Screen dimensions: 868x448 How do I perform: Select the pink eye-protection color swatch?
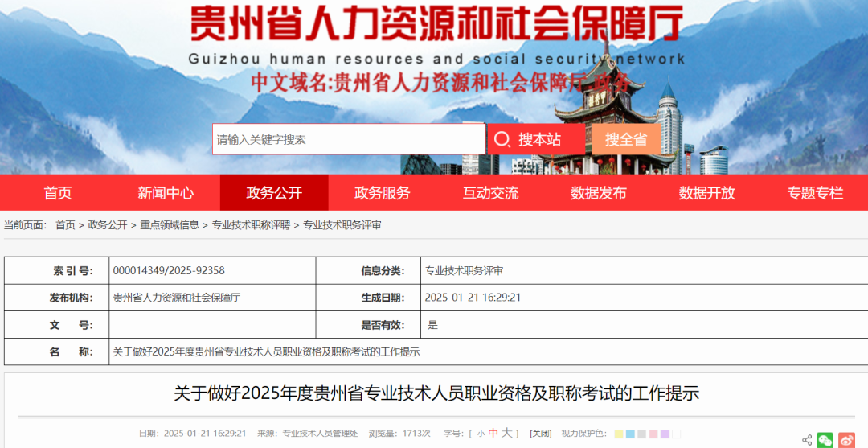[653, 434]
